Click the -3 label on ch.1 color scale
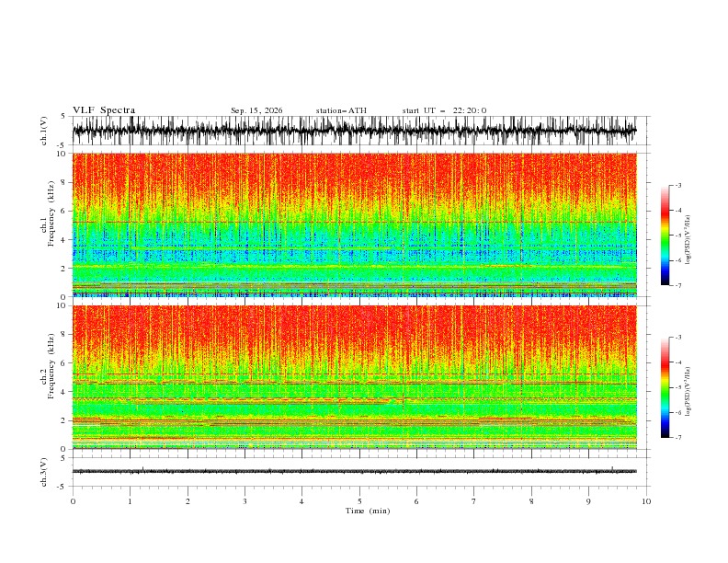The image size is (728, 563). tap(677, 185)
